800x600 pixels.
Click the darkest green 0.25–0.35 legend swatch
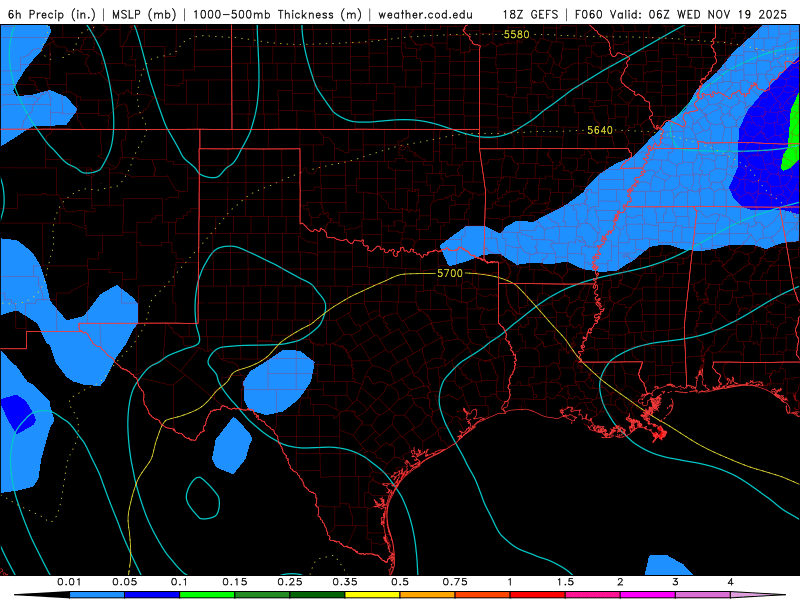point(317,595)
